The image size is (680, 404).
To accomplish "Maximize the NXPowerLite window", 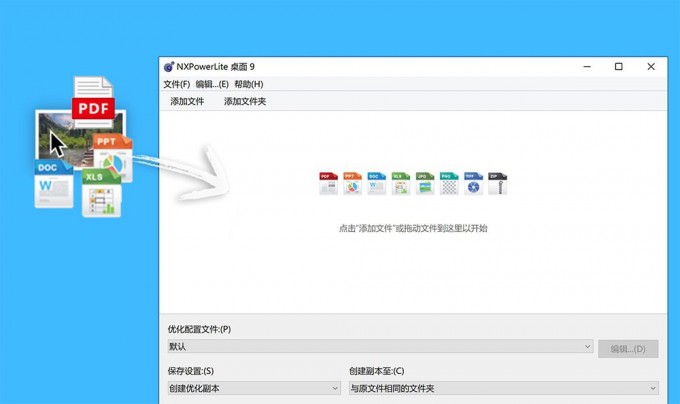I will coord(619,67).
